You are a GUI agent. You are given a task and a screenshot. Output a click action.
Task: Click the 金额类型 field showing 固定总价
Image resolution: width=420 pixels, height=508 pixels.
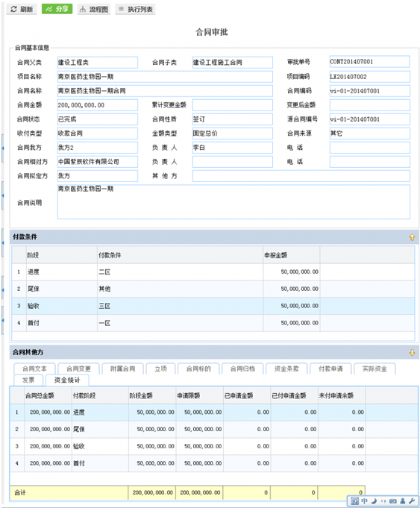(x=232, y=134)
